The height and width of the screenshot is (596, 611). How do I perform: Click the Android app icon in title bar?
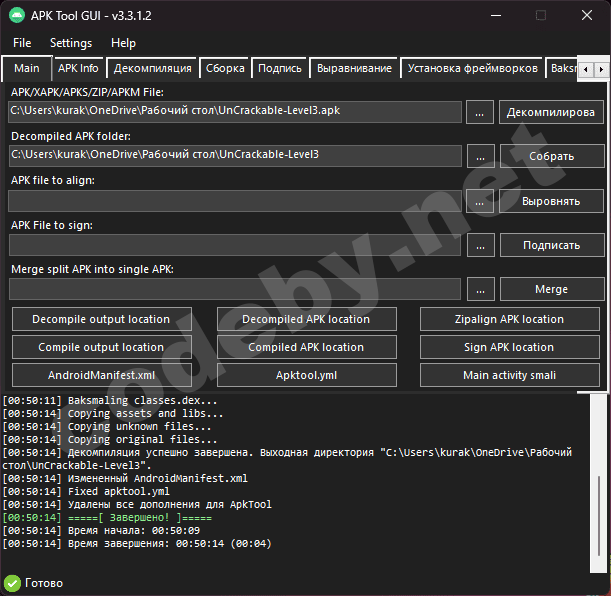click(17, 15)
